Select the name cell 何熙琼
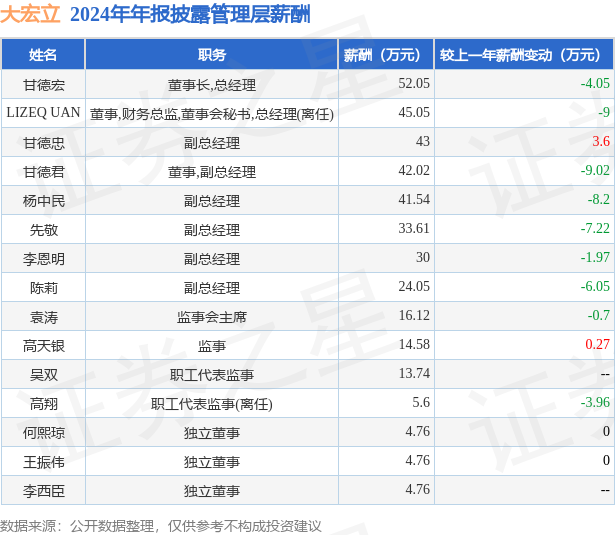615x535 pixels. click(44, 433)
